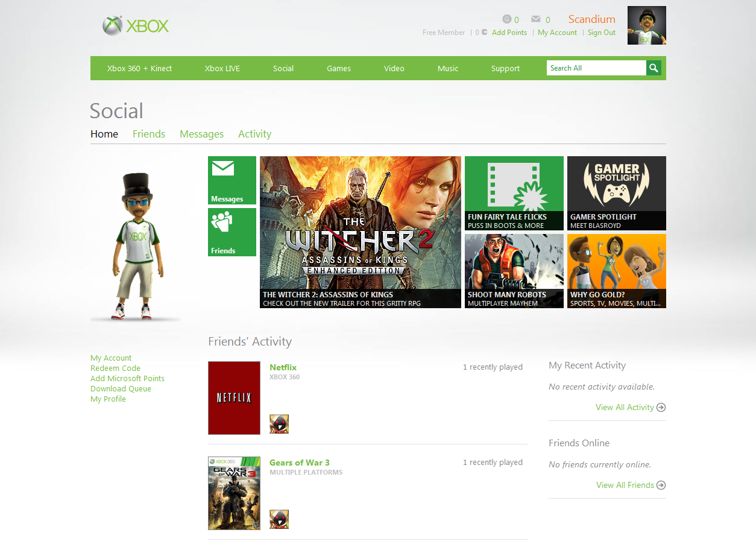Click "1 recently played" beside Netflix
This screenshot has width=756, height=550.
(493, 367)
